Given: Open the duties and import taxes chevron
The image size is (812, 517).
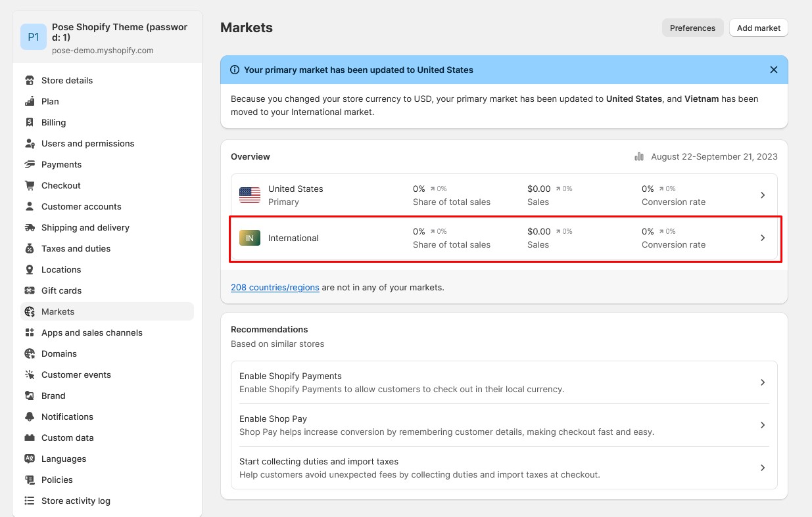Looking at the screenshot, I should tap(763, 468).
